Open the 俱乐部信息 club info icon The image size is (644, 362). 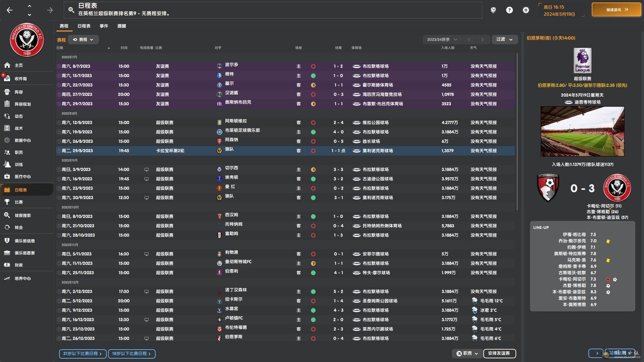pos(7,241)
